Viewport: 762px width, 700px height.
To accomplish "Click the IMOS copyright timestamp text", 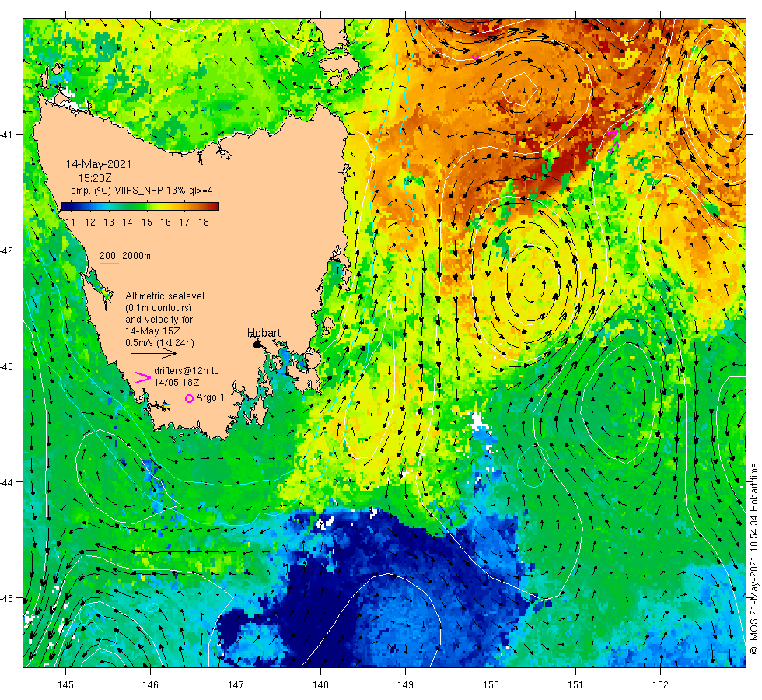I will click(x=753, y=559).
